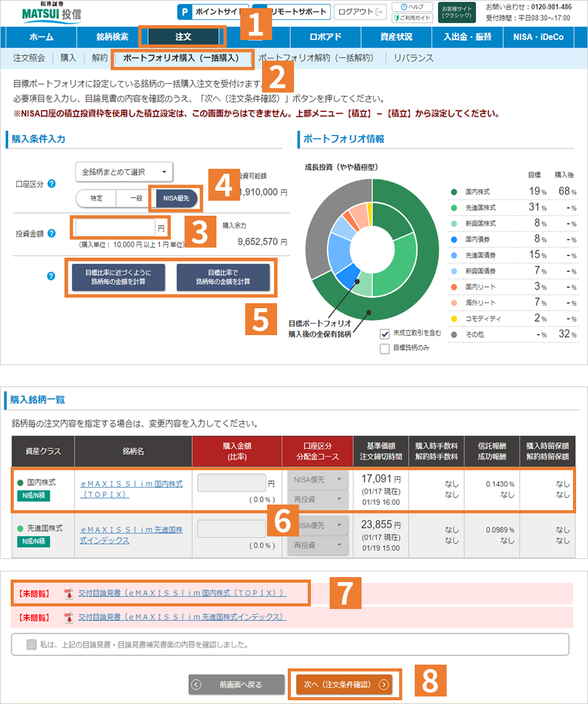Click 購入金額 field in 先進国株式 row
This screenshot has width=588, height=704.
click(x=231, y=529)
